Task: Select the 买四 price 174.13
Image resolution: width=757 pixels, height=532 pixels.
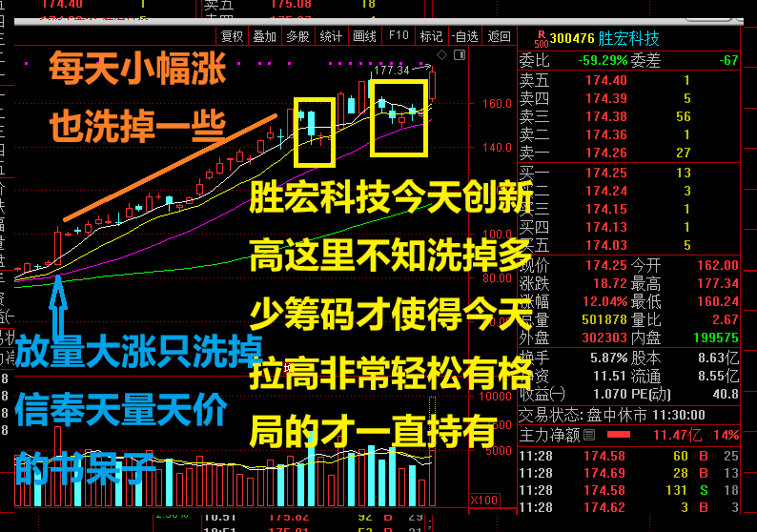Action: [606, 227]
